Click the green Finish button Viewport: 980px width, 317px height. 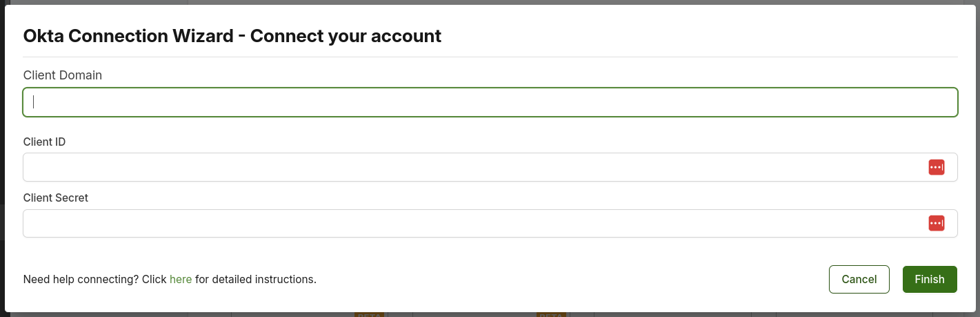click(x=930, y=280)
